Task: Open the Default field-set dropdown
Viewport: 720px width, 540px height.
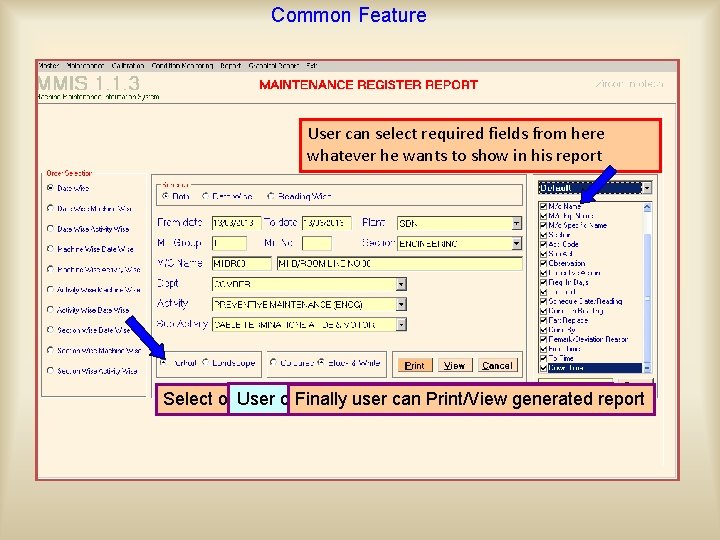Action: pyautogui.click(x=647, y=188)
